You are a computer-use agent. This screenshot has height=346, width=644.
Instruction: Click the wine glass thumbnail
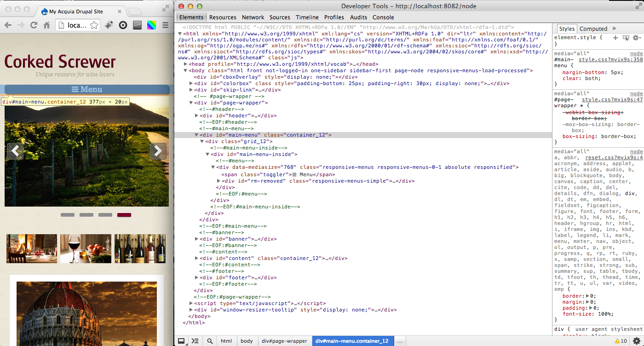[x=86, y=248]
